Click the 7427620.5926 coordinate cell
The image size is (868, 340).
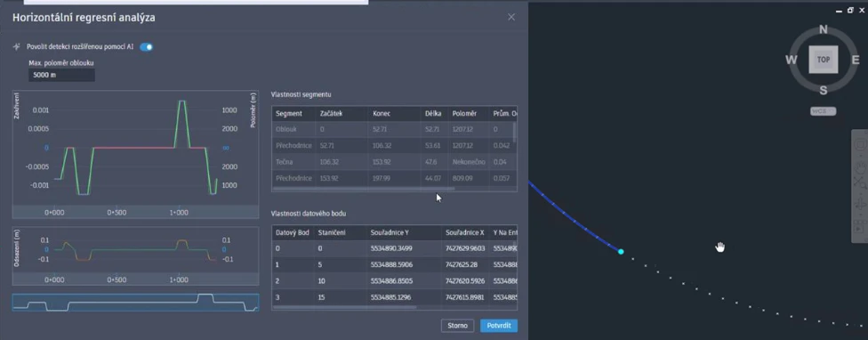pos(465,281)
